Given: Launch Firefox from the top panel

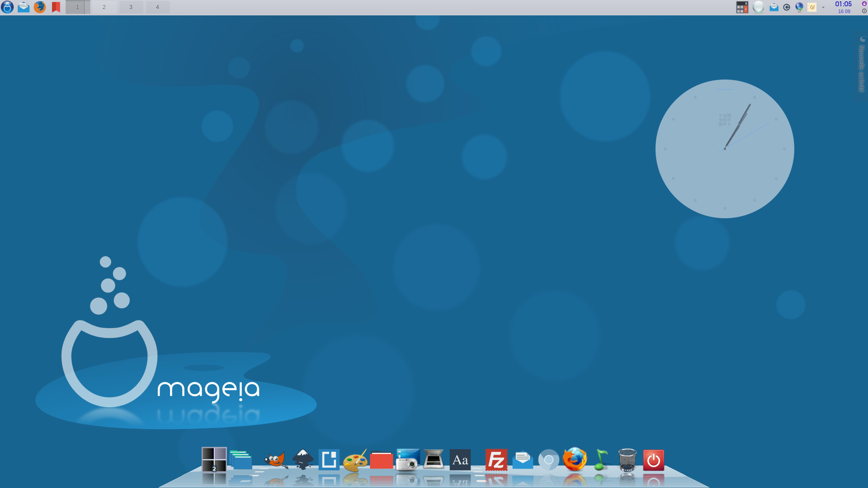Looking at the screenshot, I should click(x=40, y=7).
